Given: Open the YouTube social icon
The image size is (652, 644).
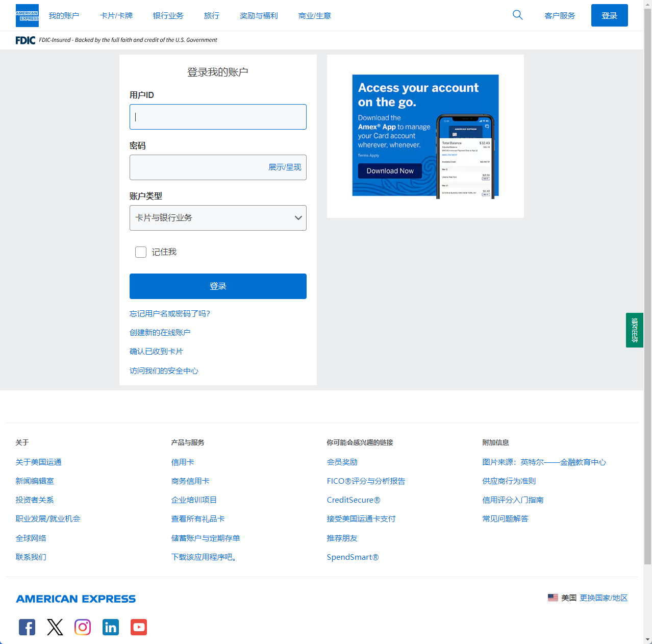Looking at the screenshot, I should [x=139, y=627].
